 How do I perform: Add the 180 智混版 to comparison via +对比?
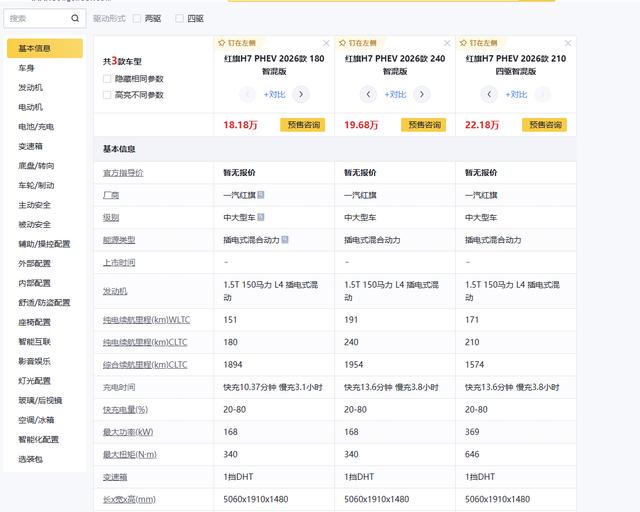pyautogui.click(x=274, y=94)
